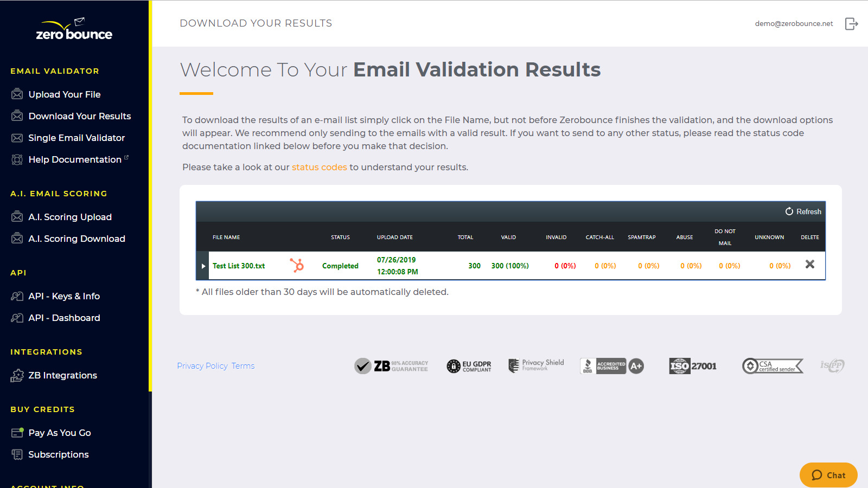Click the VALID column header
The height and width of the screenshot is (488, 868).
pyautogui.click(x=508, y=237)
